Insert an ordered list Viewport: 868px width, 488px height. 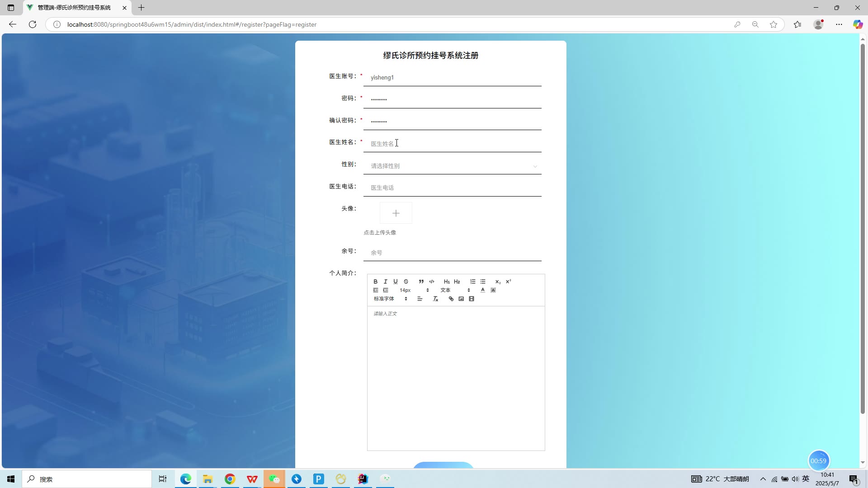tap(473, 282)
